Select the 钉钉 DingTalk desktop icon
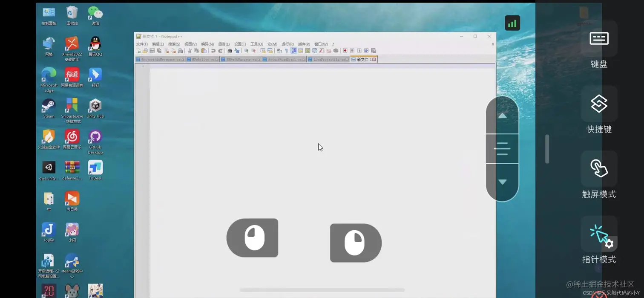 95,78
